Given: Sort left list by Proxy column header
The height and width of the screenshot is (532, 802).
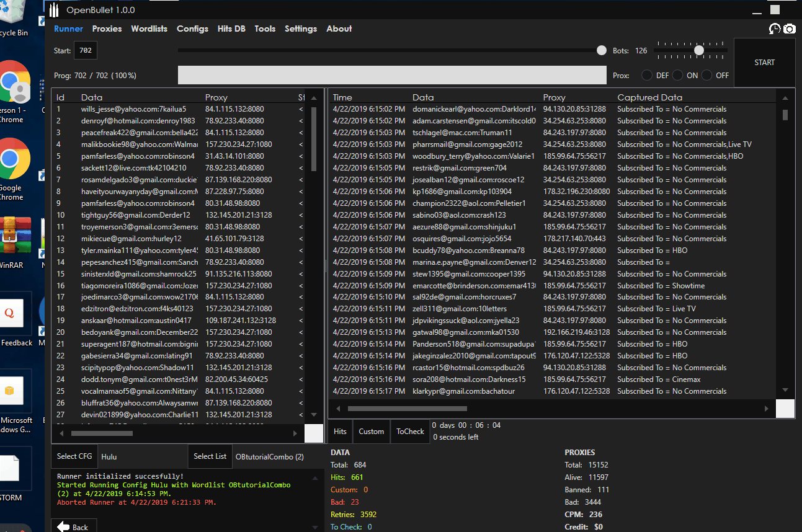Looking at the screenshot, I should [216, 97].
